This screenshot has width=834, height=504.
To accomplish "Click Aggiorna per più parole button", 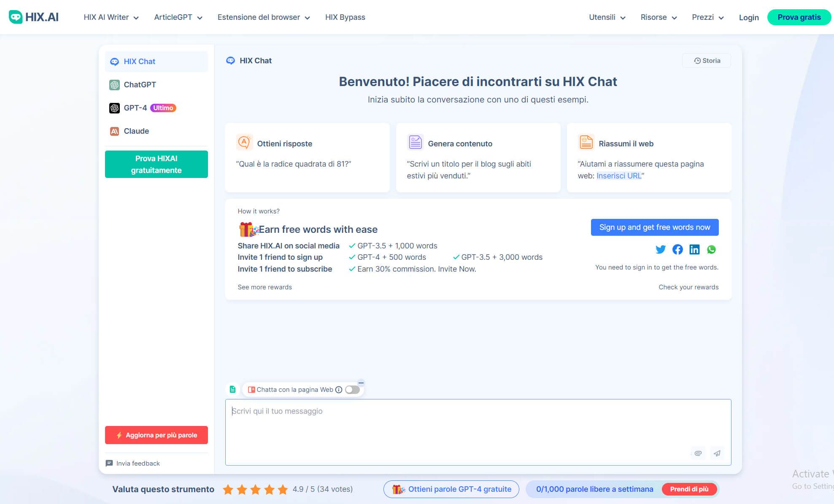I will [157, 435].
